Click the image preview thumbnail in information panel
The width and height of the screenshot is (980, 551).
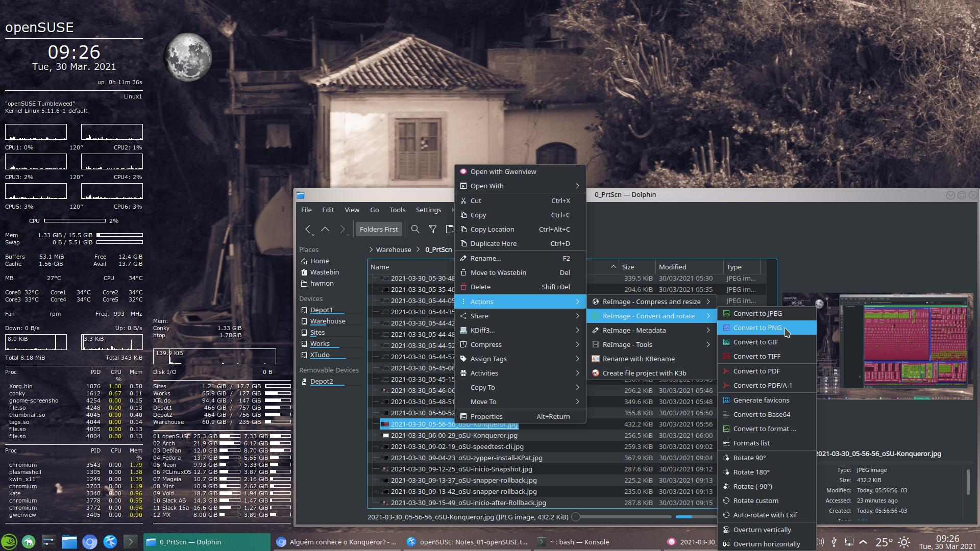pyautogui.click(x=877, y=346)
